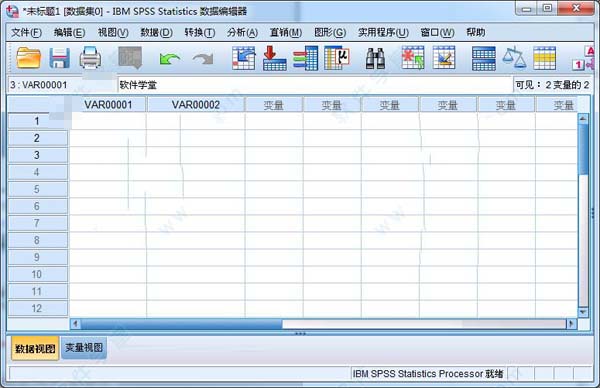The height and width of the screenshot is (388, 600).
Task: Click the first 变量 column header
Action: [x=274, y=105]
